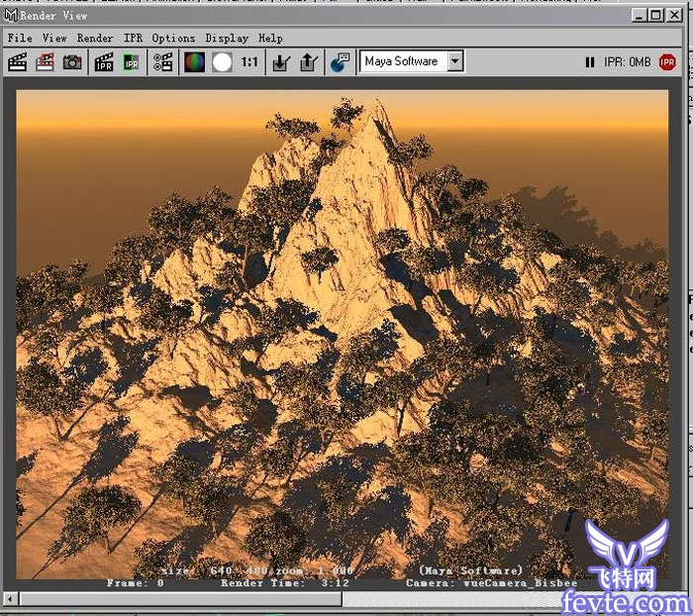Viewport: 693px width, 616px height.
Task: Click the 'Render Time: 3:12' text
Action: coord(285,583)
